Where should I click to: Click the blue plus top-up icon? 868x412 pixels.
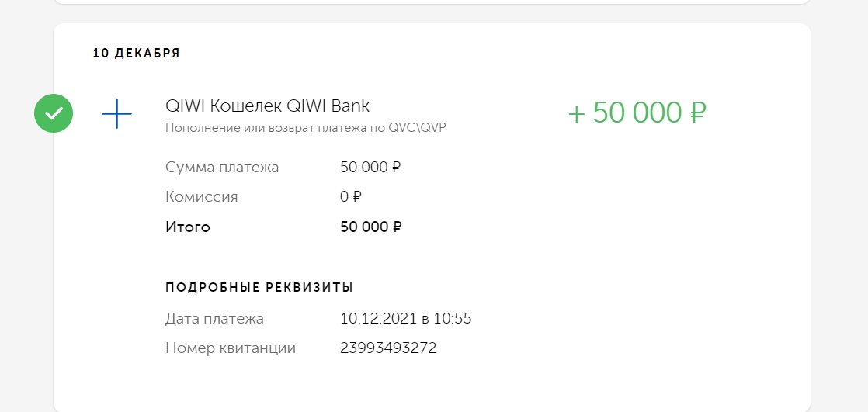pyautogui.click(x=116, y=114)
